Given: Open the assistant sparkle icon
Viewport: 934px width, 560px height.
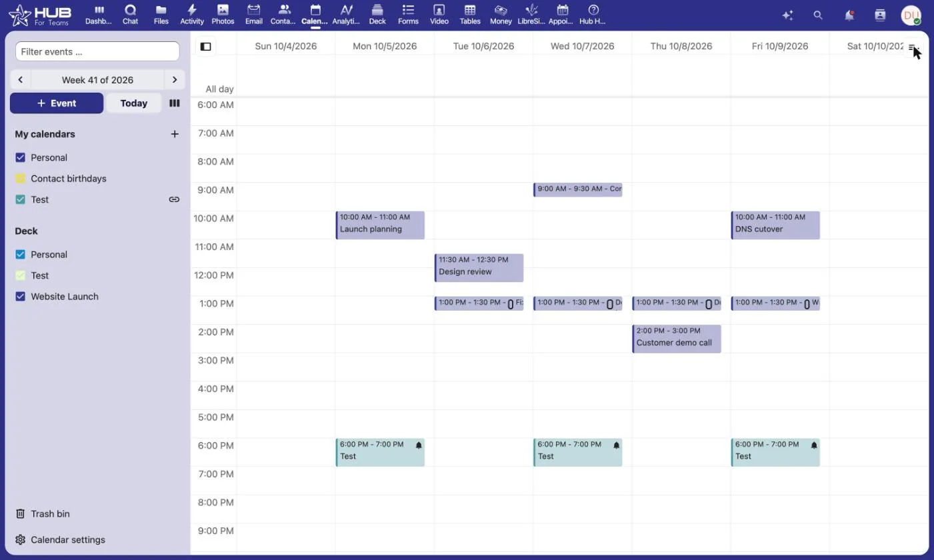Looking at the screenshot, I should point(787,15).
